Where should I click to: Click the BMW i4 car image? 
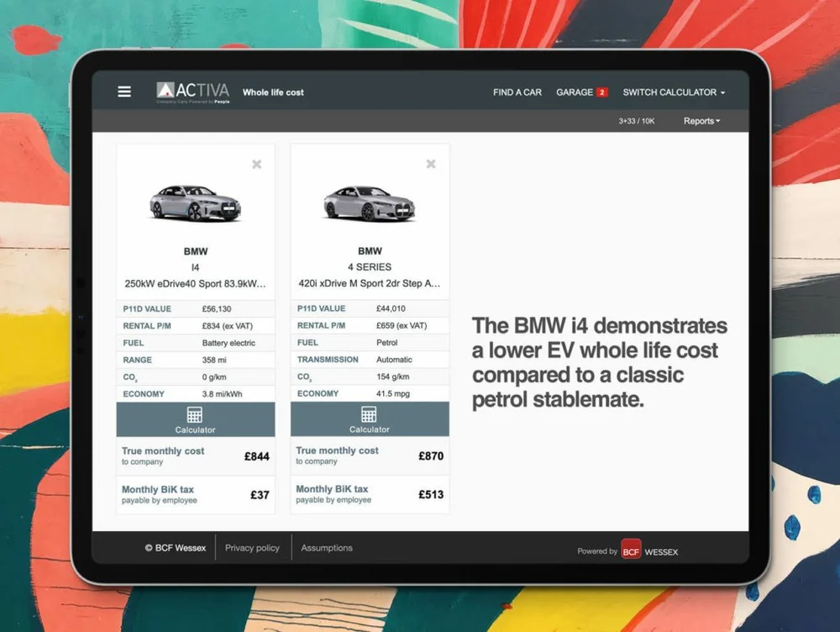(196, 203)
